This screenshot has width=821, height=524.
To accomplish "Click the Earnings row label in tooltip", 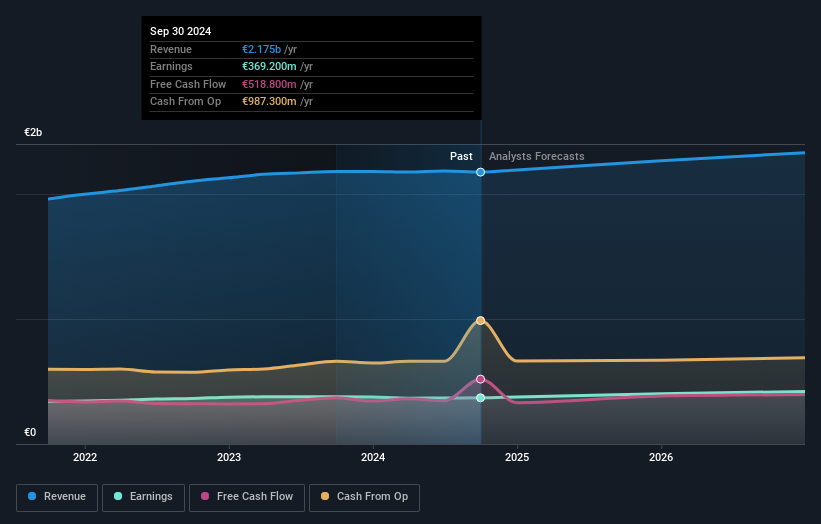I will pos(171,66).
